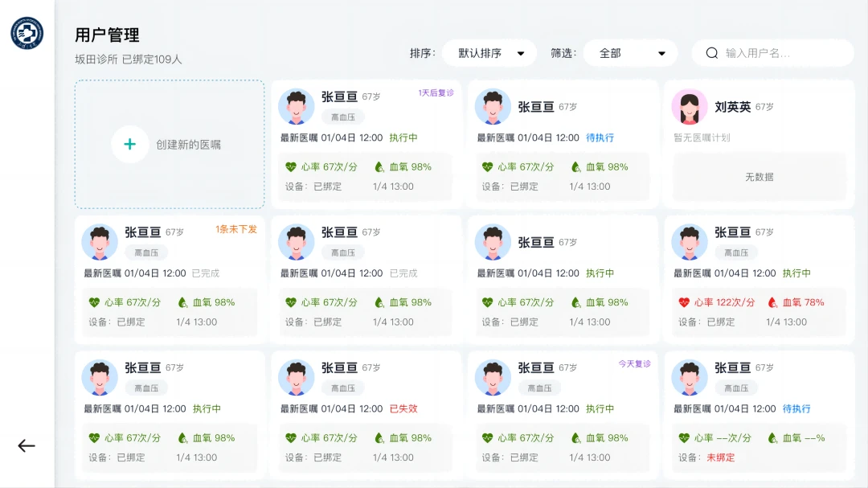Click the 无数据 placeholder on 刘英英's card

(x=759, y=177)
